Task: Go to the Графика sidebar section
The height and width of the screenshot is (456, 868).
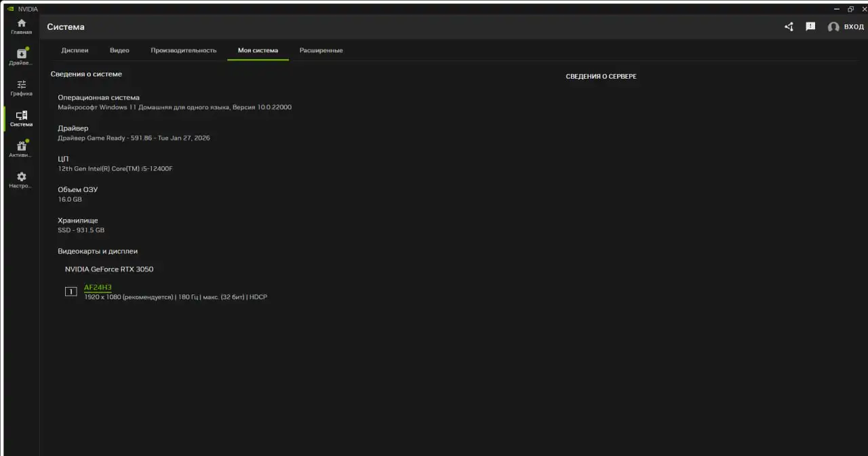Action: (21, 88)
